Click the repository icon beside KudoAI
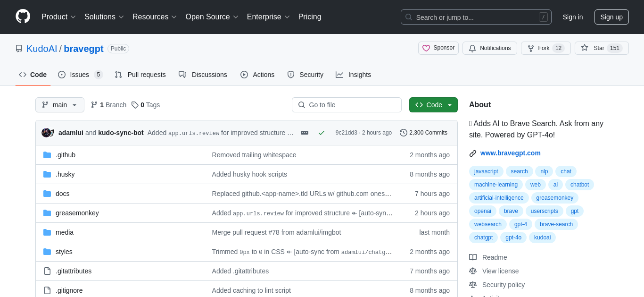Image resolution: width=644 pixels, height=297 pixels. click(x=19, y=49)
